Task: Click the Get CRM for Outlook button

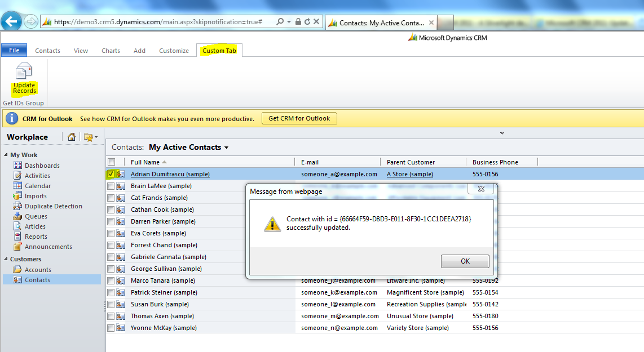Action: pos(299,118)
